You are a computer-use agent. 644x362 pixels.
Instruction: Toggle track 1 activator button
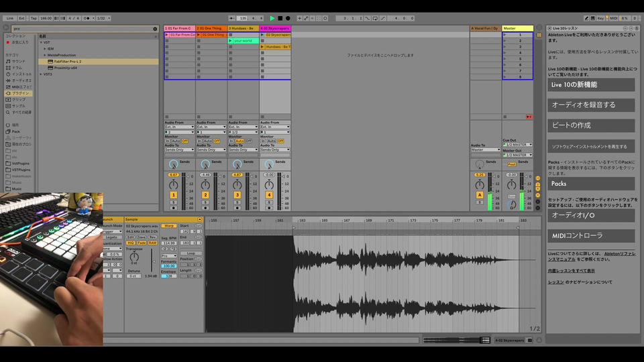(173, 195)
